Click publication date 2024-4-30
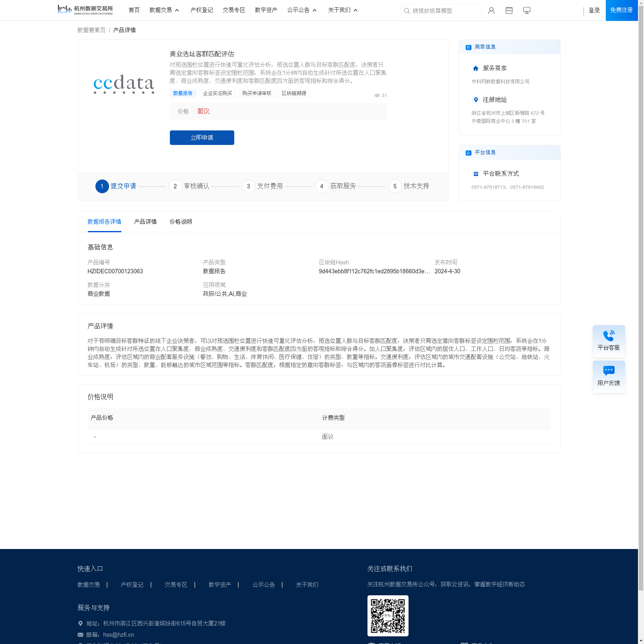Viewport: 644px width, 644px height. (x=447, y=271)
